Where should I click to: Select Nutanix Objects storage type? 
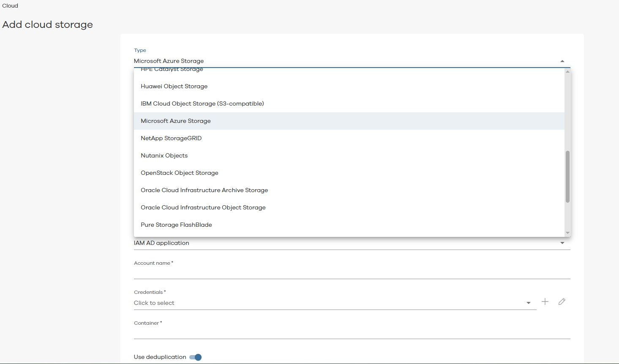point(164,155)
